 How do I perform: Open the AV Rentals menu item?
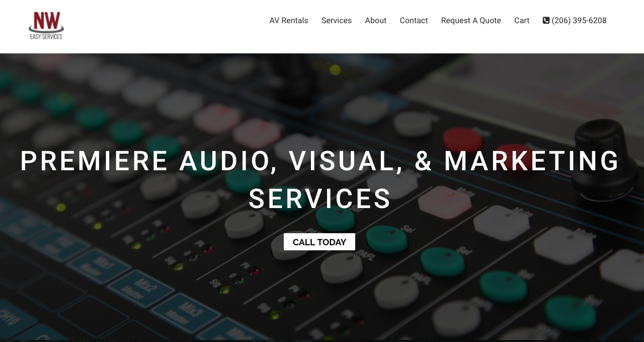pyautogui.click(x=289, y=21)
